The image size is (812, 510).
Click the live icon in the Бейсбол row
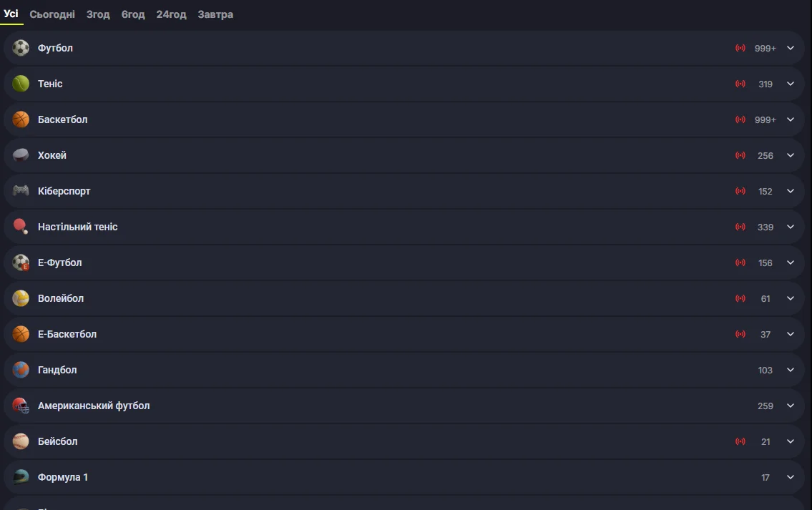pyautogui.click(x=740, y=441)
